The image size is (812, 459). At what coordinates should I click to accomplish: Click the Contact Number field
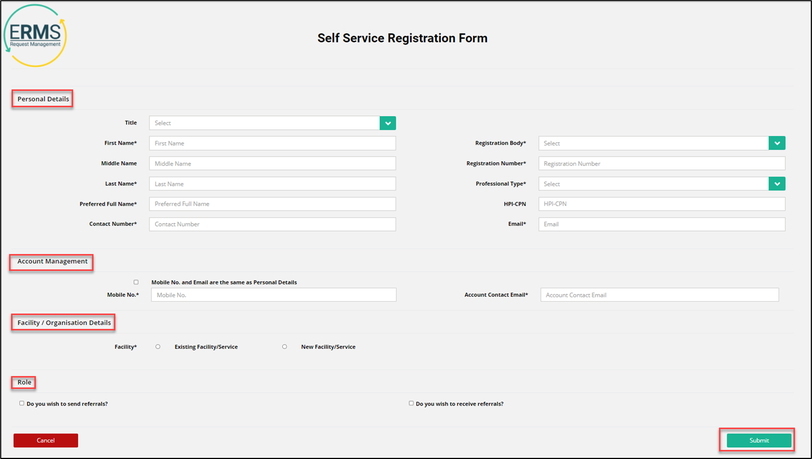[272, 224]
